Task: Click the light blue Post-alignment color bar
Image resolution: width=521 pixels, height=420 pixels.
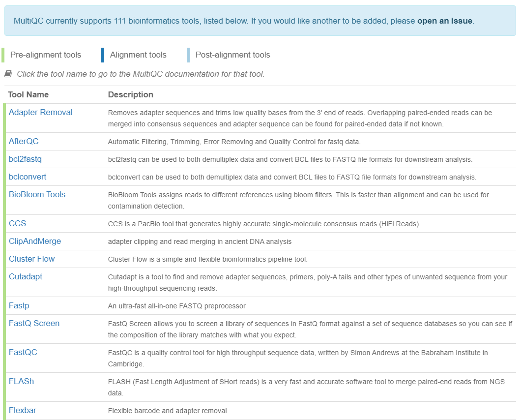Action: pos(188,55)
